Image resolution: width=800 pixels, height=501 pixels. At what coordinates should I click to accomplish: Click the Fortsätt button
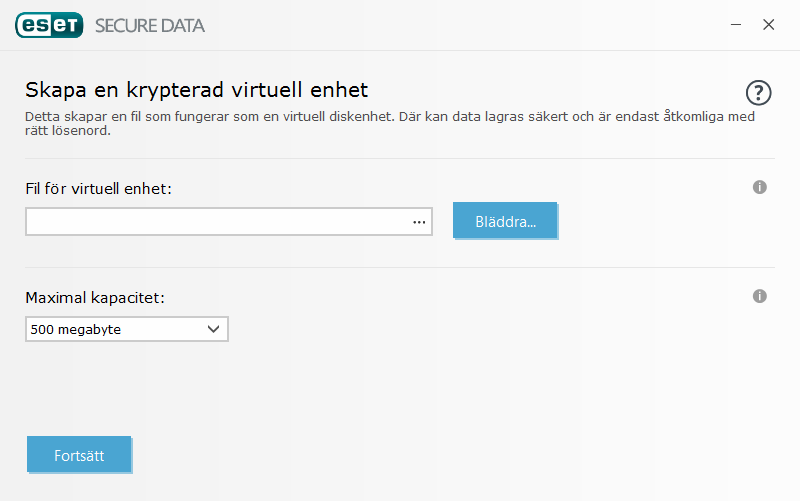[79, 454]
